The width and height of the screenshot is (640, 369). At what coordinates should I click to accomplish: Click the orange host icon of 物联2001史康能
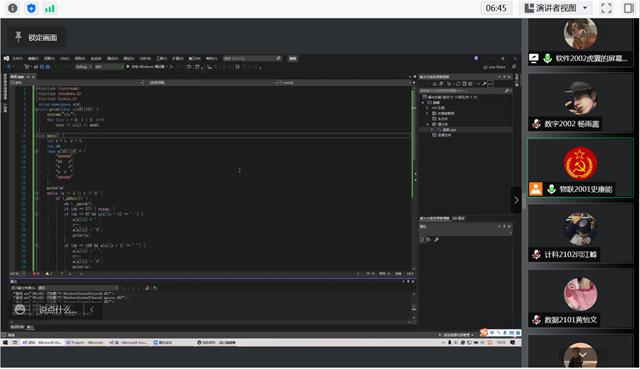pyautogui.click(x=536, y=189)
